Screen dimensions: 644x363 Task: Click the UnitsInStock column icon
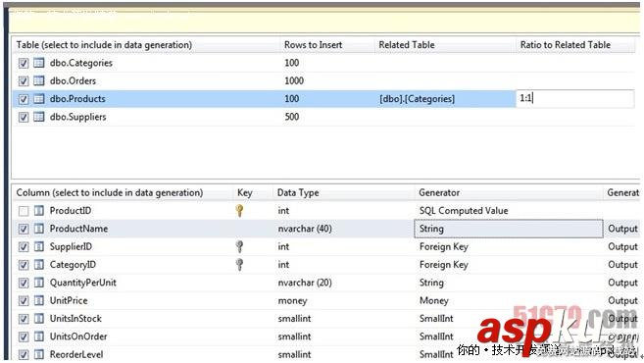(x=39, y=319)
